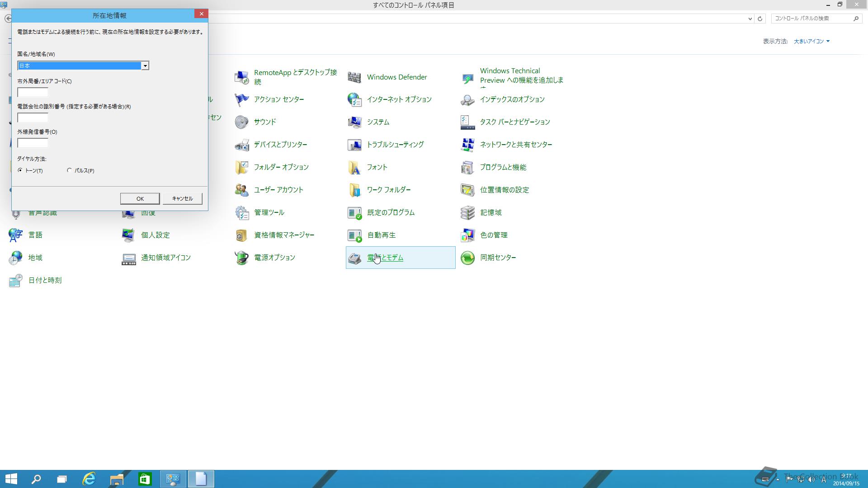Focus 電話会社の識別番号 input field
The height and width of the screenshot is (488, 868).
[33, 117]
